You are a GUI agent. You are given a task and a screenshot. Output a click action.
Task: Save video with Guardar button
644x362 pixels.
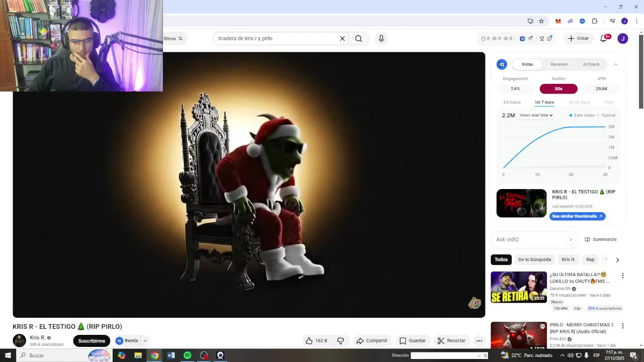click(413, 341)
